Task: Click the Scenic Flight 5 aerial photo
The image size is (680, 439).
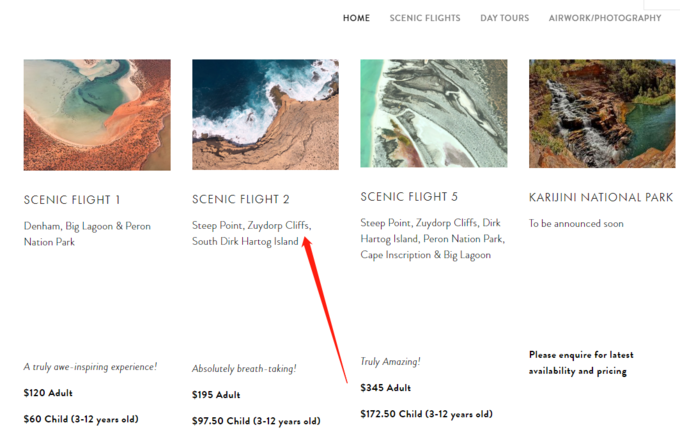Action: (433, 113)
